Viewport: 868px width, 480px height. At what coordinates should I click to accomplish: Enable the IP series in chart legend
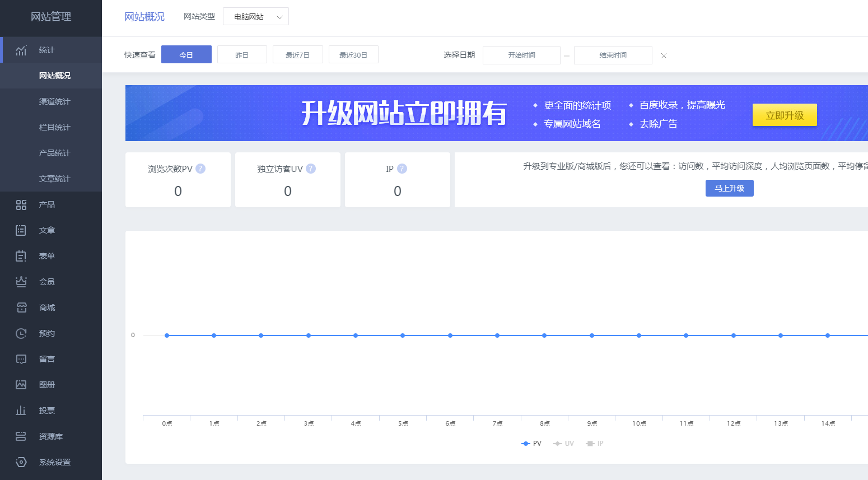pos(594,443)
